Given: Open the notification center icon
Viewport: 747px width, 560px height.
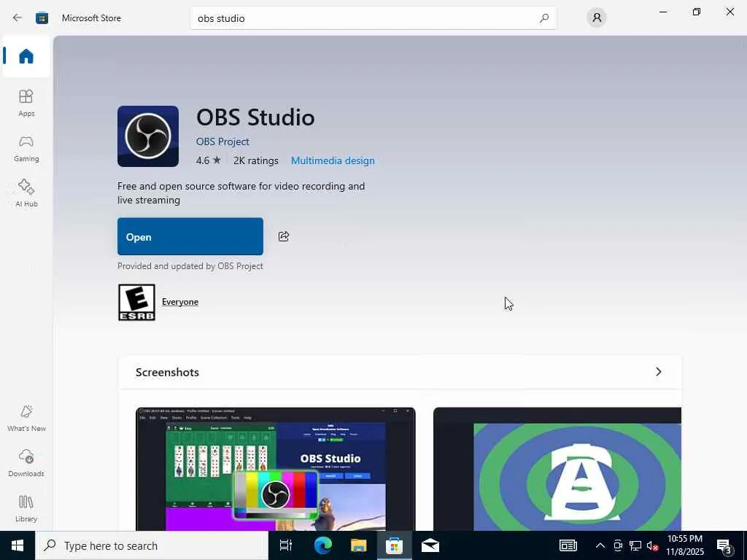Looking at the screenshot, I should click(x=725, y=546).
